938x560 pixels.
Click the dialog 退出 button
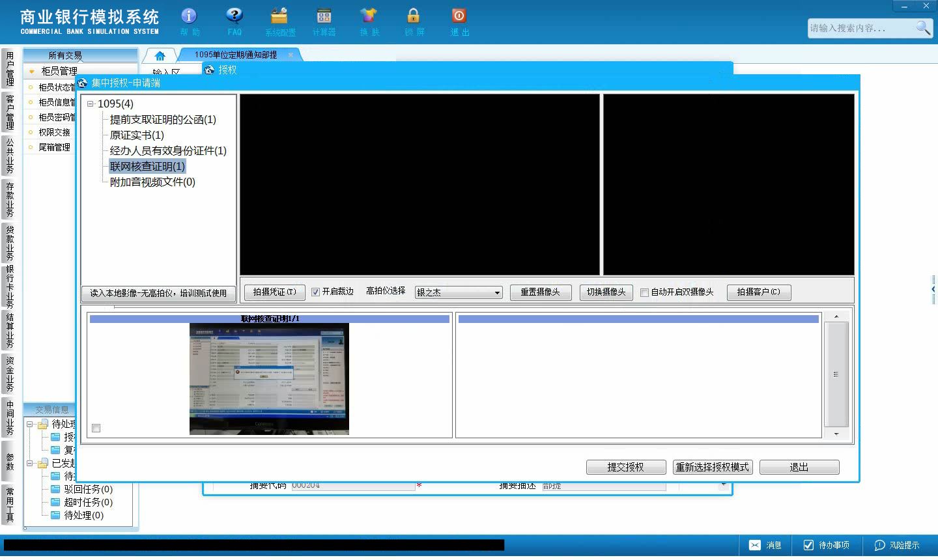point(799,467)
